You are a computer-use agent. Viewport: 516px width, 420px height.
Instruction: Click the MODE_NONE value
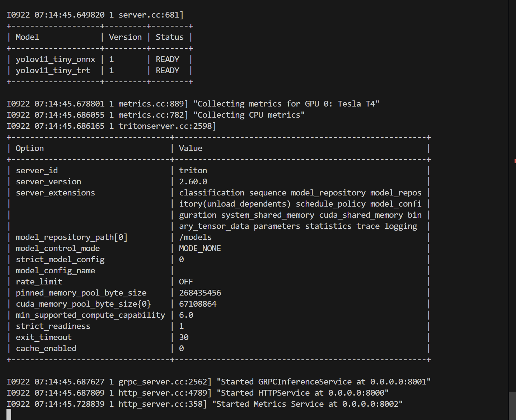click(200, 249)
